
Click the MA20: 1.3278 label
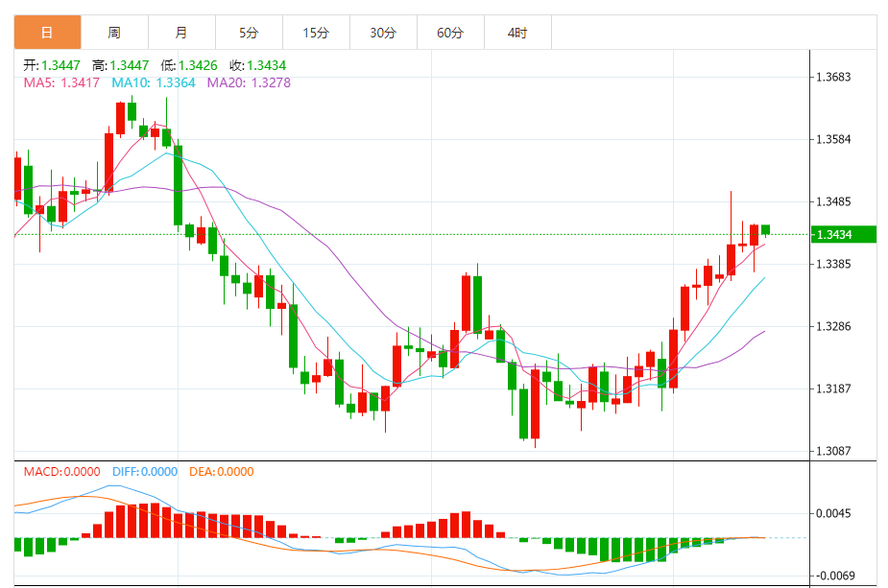249,82
